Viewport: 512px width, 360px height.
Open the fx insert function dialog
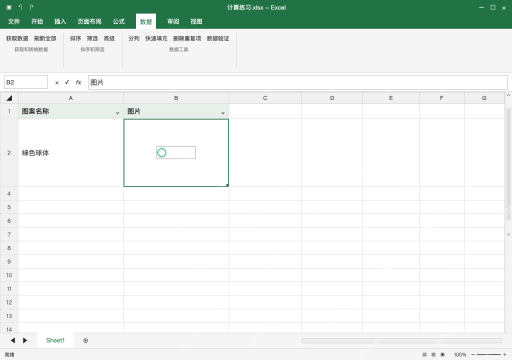coord(78,82)
